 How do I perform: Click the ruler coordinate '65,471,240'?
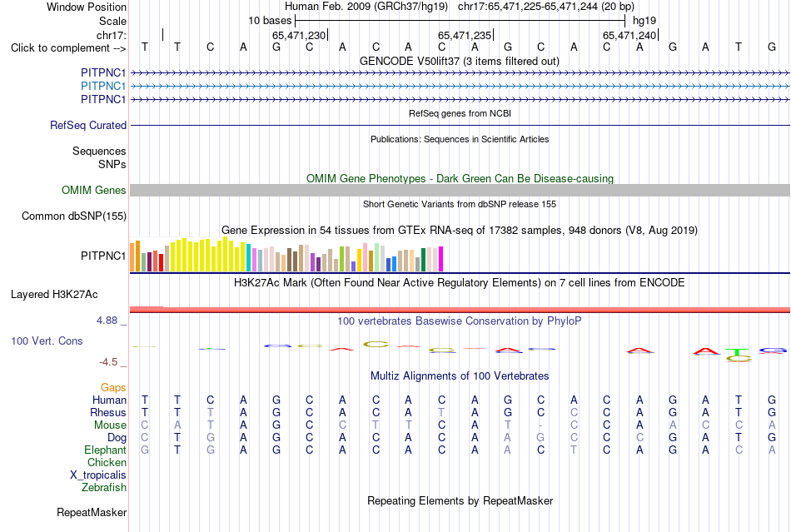629,35
